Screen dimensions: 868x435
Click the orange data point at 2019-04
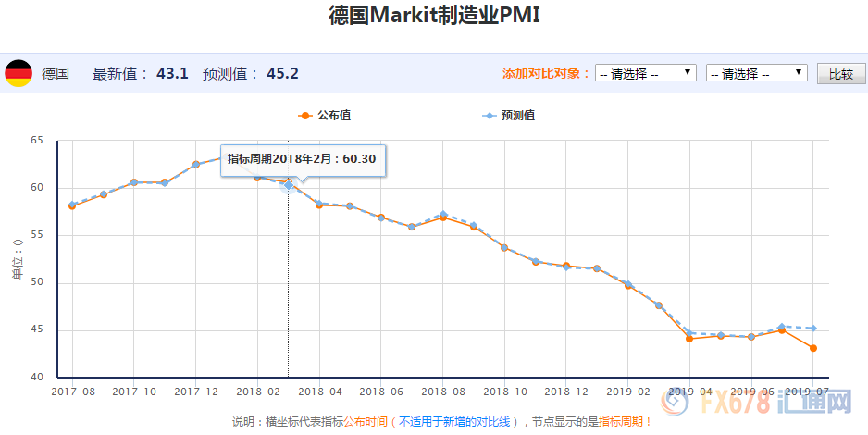click(x=689, y=339)
